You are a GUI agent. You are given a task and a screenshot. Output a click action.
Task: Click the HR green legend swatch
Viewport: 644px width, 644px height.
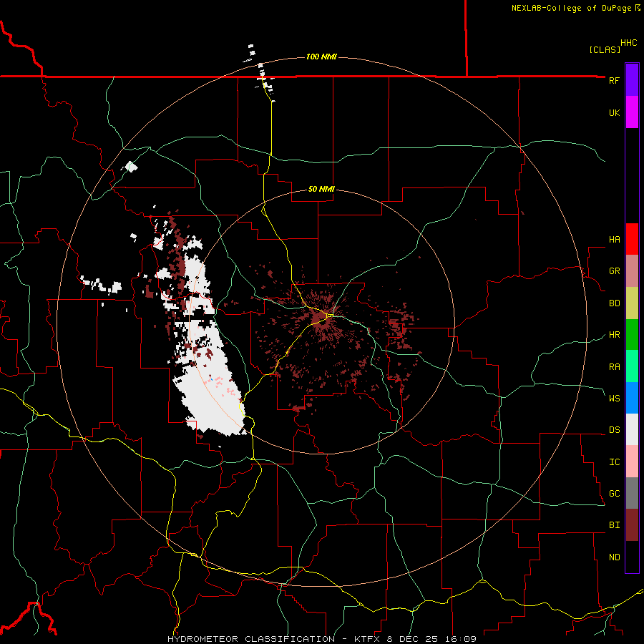pyautogui.click(x=632, y=334)
